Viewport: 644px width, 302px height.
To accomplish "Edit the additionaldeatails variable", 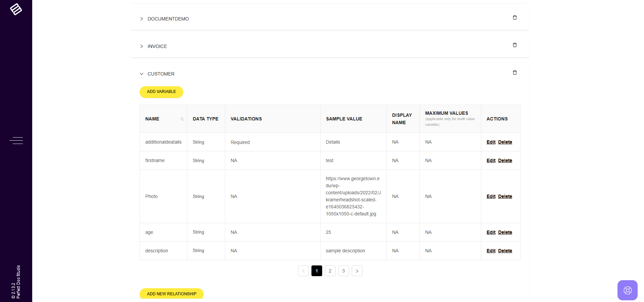I will 491,142.
